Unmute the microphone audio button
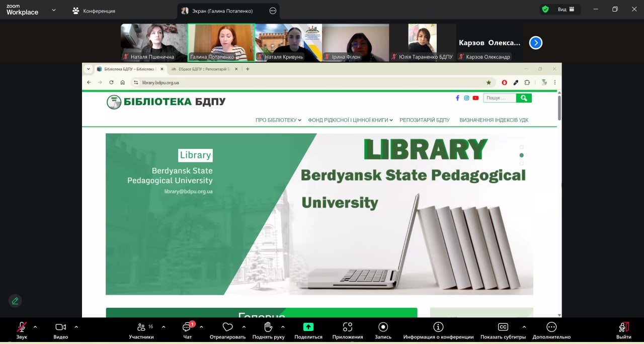The width and height of the screenshot is (644, 344). 22,327
